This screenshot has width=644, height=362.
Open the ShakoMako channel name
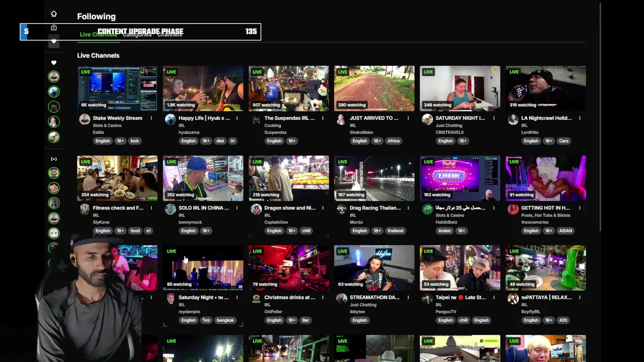(x=361, y=132)
